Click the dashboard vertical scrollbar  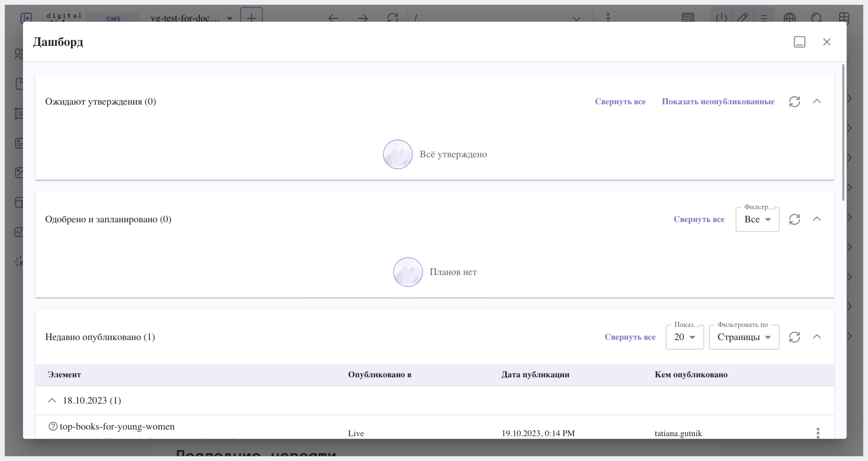coord(843,133)
